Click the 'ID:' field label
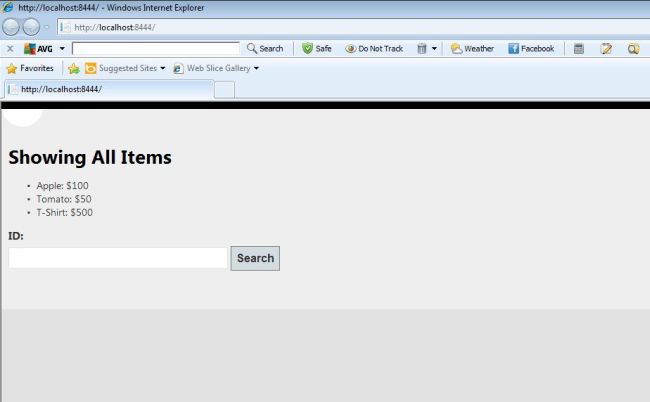Viewport: 650px width, 402px height. tap(16, 236)
